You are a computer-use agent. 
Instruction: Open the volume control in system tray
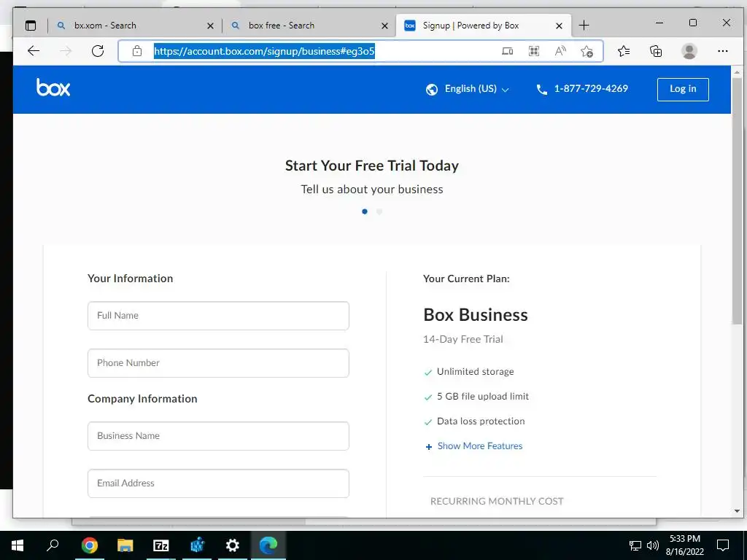pos(653,545)
